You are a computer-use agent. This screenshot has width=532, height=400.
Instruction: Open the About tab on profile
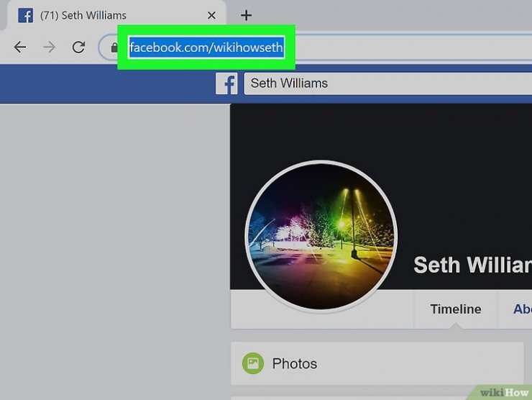pos(523,309)
